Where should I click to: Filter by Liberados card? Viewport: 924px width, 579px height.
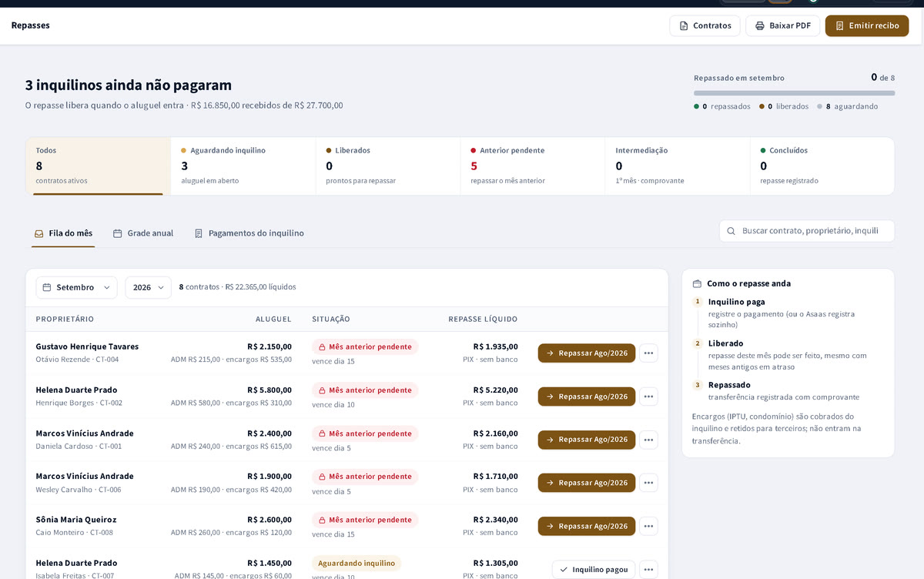388,166
